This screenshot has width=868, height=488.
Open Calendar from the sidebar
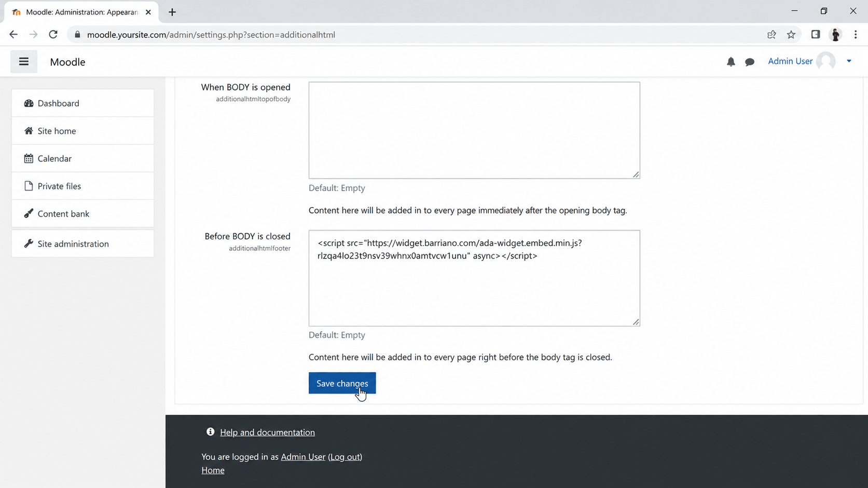click(82, 158)
